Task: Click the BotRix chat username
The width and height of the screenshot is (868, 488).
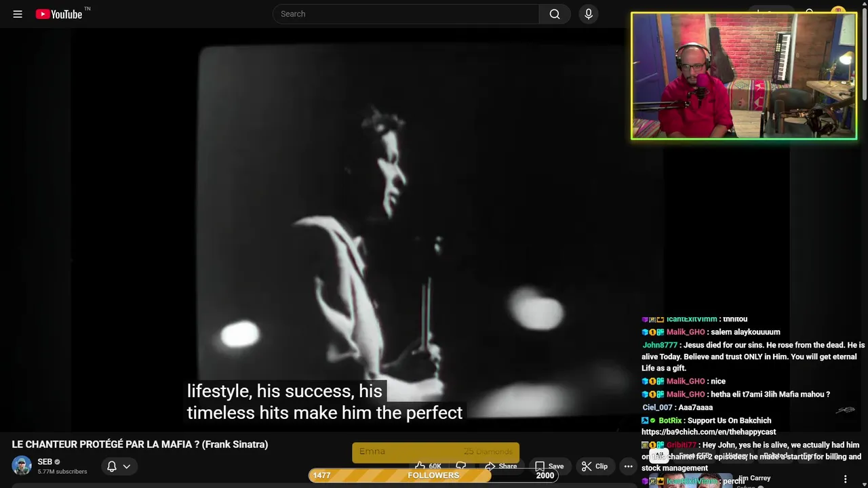Action: pos(670,420)
